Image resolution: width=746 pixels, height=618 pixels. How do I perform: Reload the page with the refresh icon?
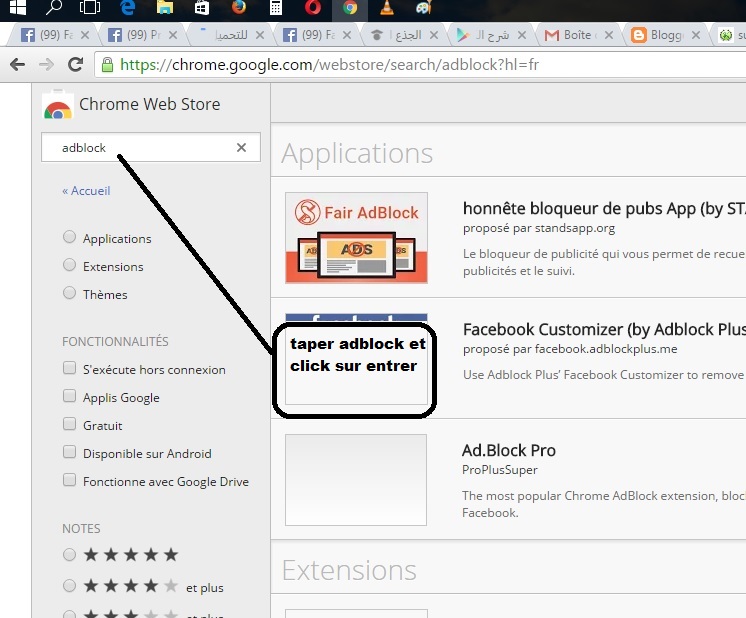tap(75, 64)
